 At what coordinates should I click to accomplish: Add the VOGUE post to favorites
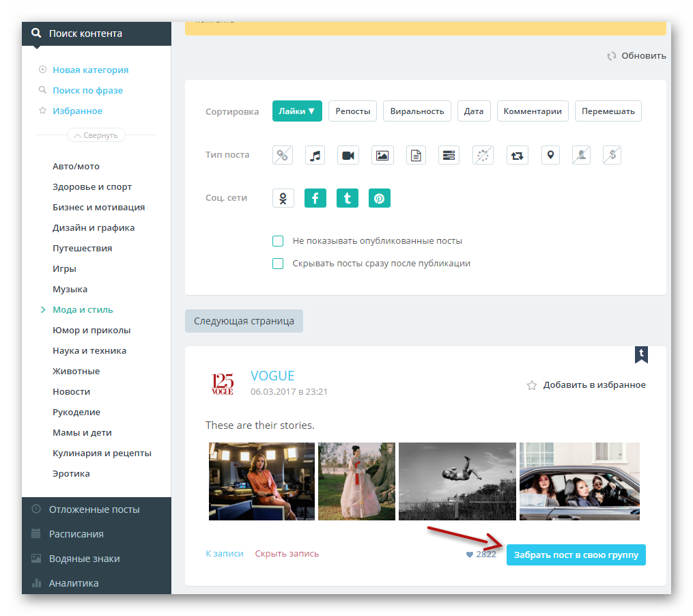coord(586,385)
